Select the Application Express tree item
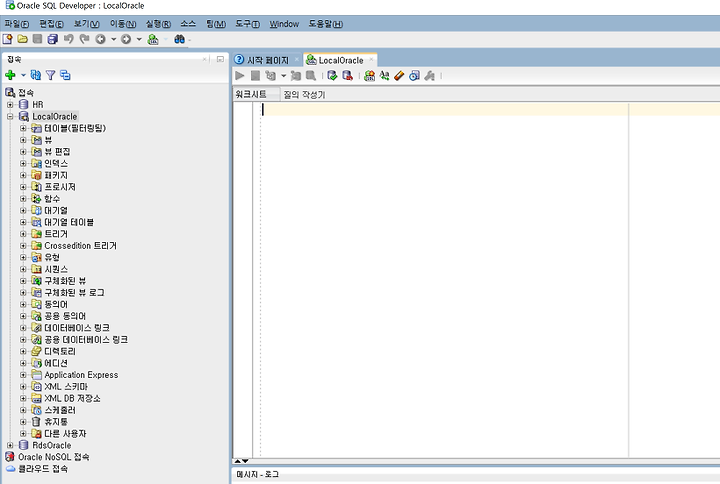 [81, 375]
